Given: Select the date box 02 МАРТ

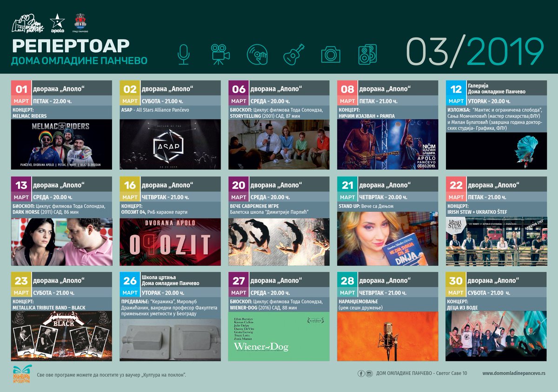Looking at the screenshot, I should pyautogui.click(x=130, y=93).
